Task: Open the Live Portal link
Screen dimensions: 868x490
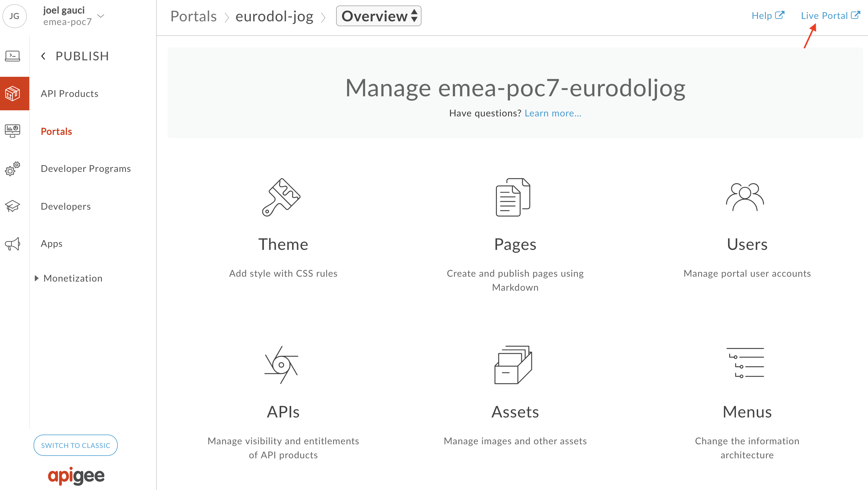Action: coord(824,16)
